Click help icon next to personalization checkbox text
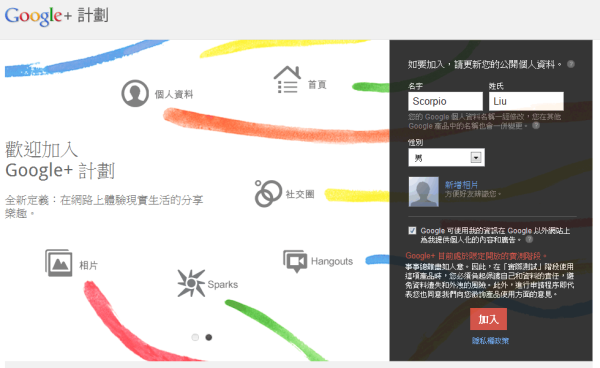This screenshot has width=600, height=368. pos(529,239)
